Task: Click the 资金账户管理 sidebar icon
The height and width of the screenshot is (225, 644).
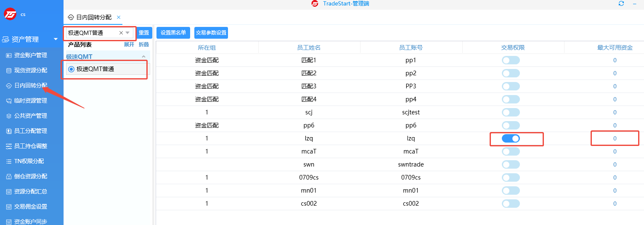Action: click(9, 55)
